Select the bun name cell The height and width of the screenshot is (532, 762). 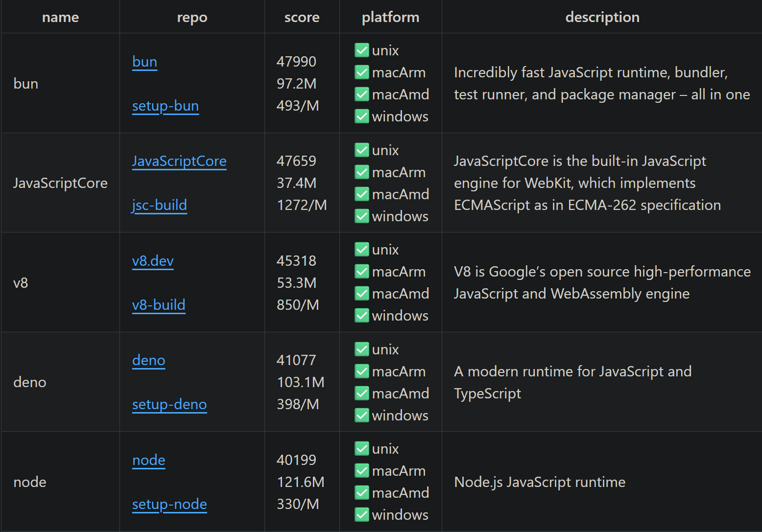click(x=60, y=83)
